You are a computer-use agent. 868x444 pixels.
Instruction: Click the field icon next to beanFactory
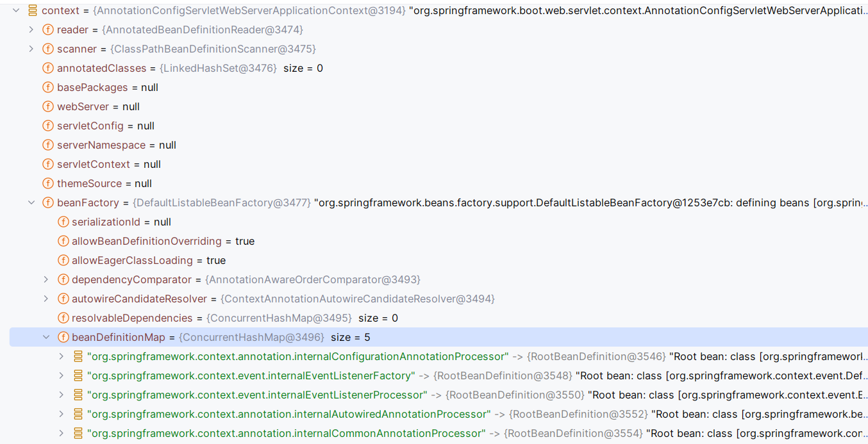[x=47, y=202]
